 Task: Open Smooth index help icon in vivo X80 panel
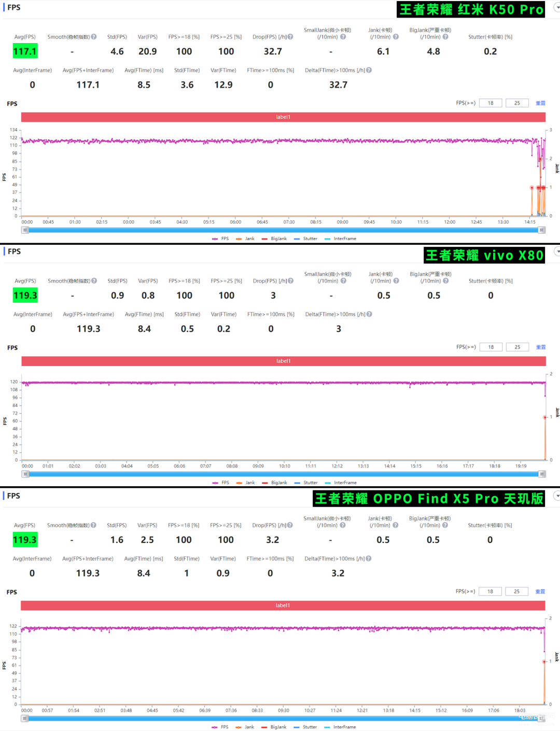[x=94, y=281]
